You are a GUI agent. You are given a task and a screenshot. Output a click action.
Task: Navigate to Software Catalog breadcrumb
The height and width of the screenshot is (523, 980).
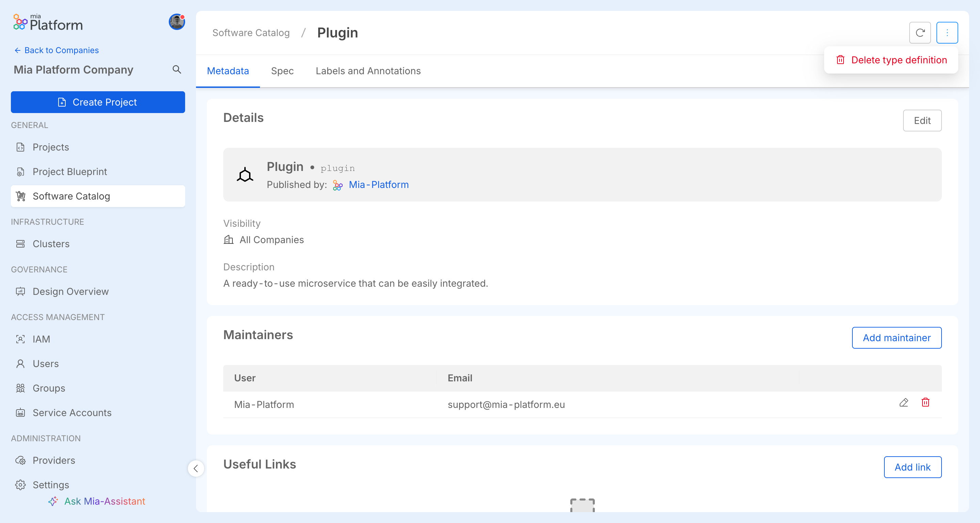pyautogui.click(x=251, y=33)
